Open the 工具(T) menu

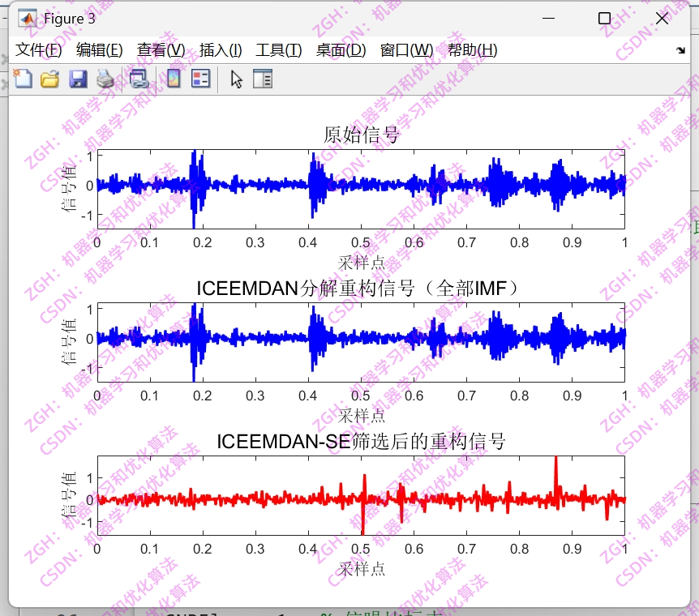[x=279, y=49]
